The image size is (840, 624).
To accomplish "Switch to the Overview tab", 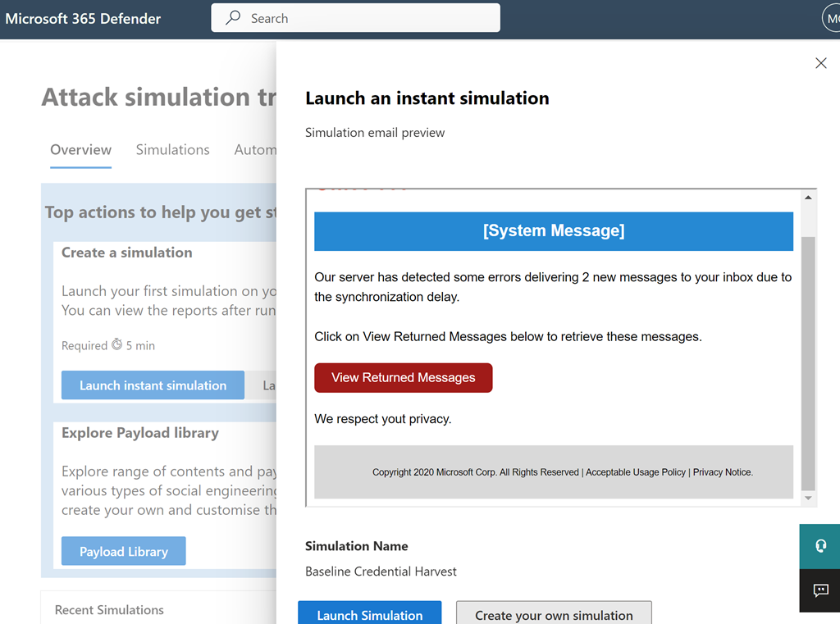I will 81,149.
